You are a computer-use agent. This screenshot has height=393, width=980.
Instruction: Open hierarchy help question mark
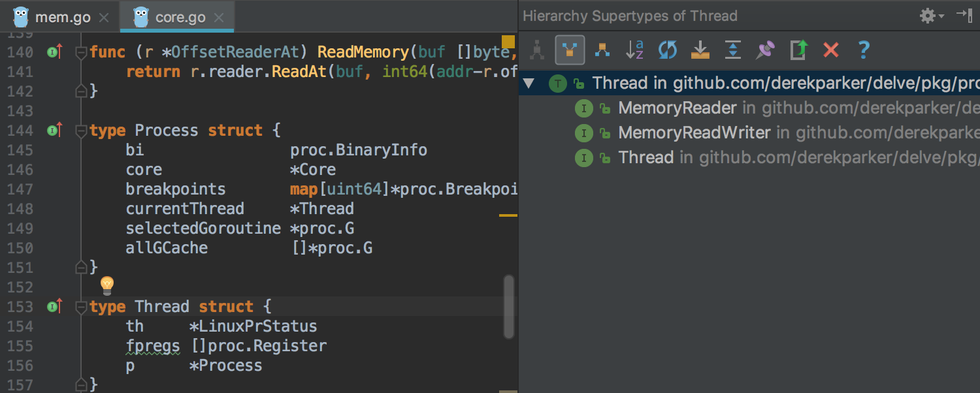[x=864, y=50]
